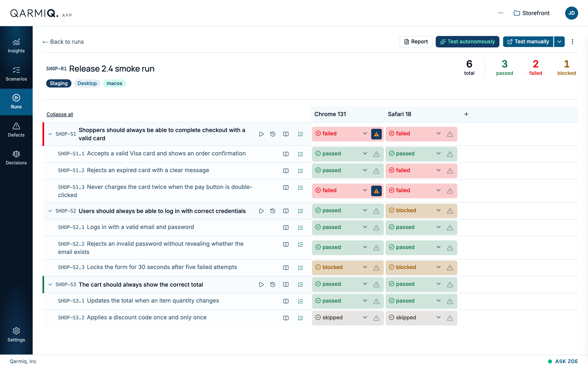Click the Staging environment tag
The height and width of the screenshot is (368, 588).
59,83
